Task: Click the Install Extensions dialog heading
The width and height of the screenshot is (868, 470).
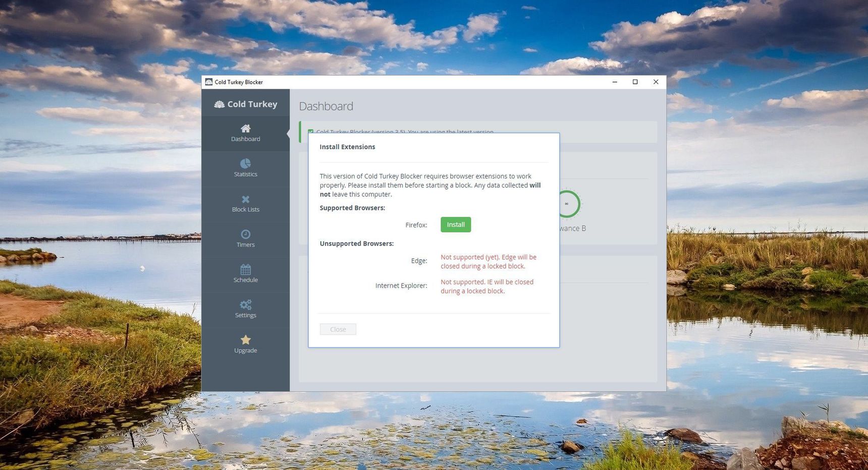Action: coord(347,147)
